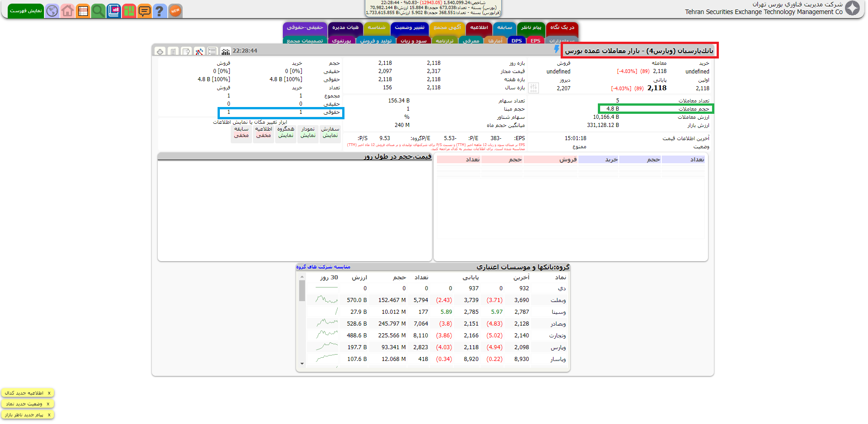Click the line chart icon in panel header

click(x=199, y=52)
